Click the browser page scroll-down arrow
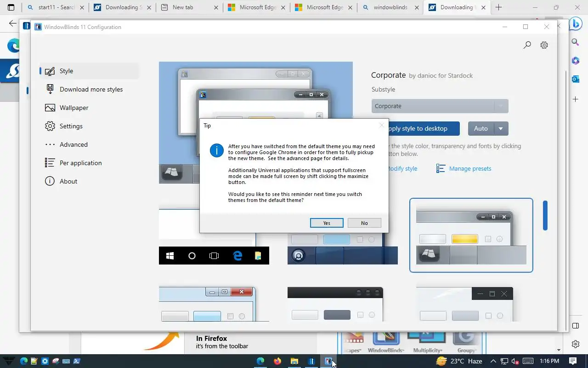This screenshot has height=368, width=588. (559, 351)
